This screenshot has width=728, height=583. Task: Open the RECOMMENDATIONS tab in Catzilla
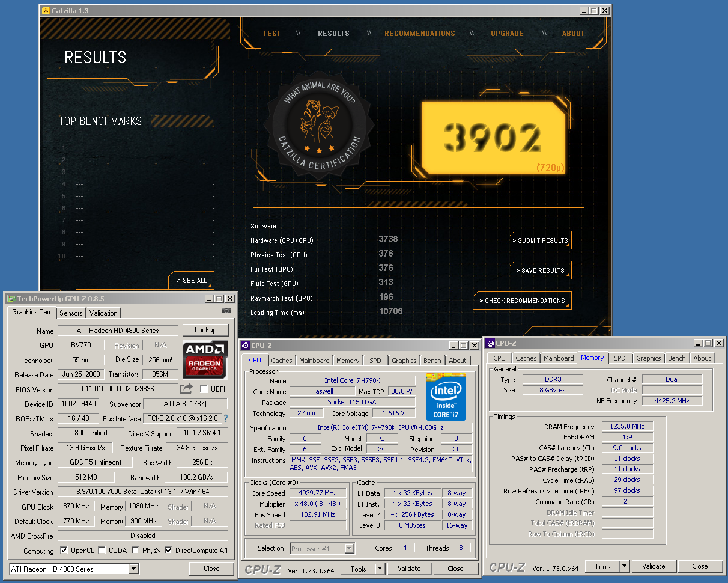click(420, 34)
